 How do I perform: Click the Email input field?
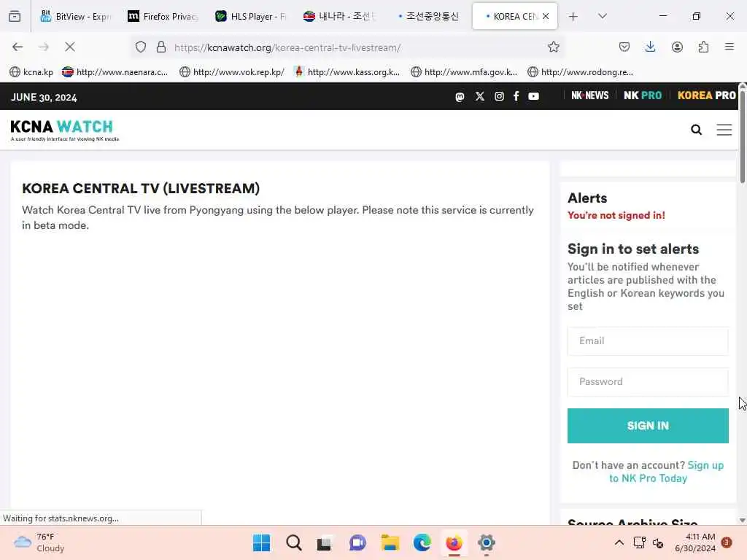point(648,341)
